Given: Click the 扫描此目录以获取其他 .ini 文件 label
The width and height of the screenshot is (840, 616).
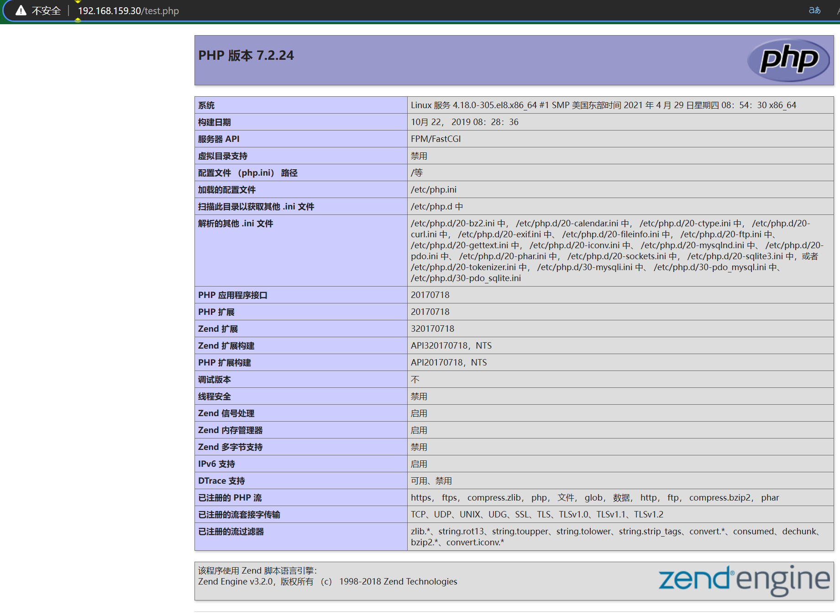Looking at the screenshot, I should [x=256, y=206].
